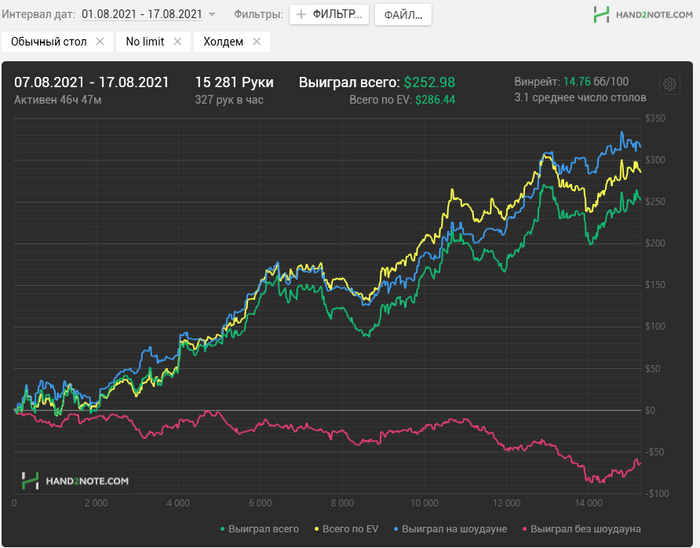Click the $286.44 EV total value

click(435, 100)
